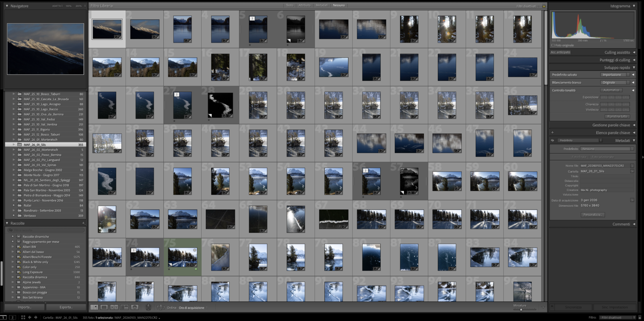Open Survey view from the toolbar
Screen dimensions: 644x321
[124, 307]
